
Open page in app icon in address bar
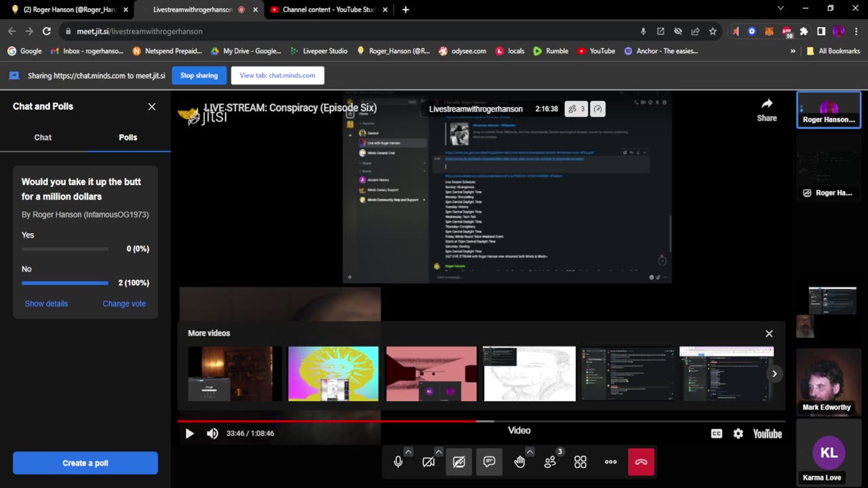[x=660, y=31]
